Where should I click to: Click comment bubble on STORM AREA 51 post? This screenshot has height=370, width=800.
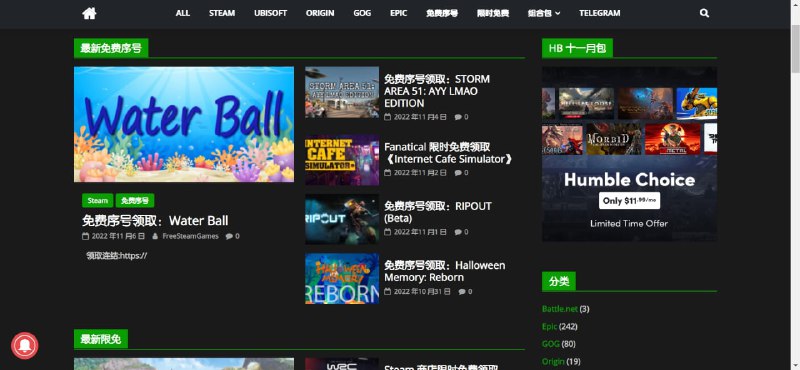tap(458, 117)
